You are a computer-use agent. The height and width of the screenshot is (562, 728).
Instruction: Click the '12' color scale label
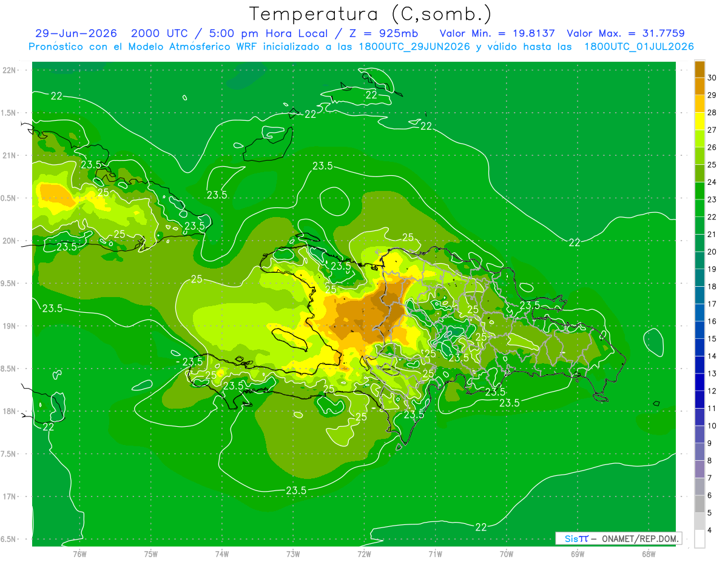tap(712, 391)
